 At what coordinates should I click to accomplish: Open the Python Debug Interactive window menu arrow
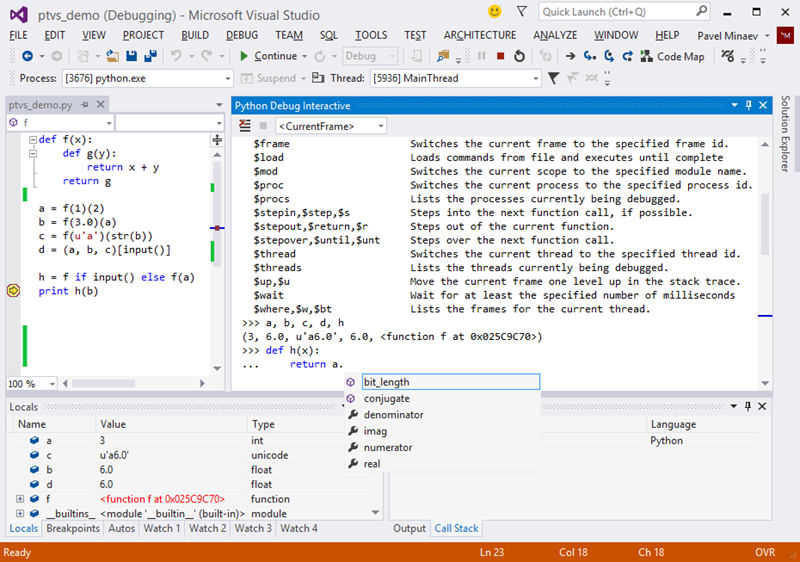pos(734,105)
